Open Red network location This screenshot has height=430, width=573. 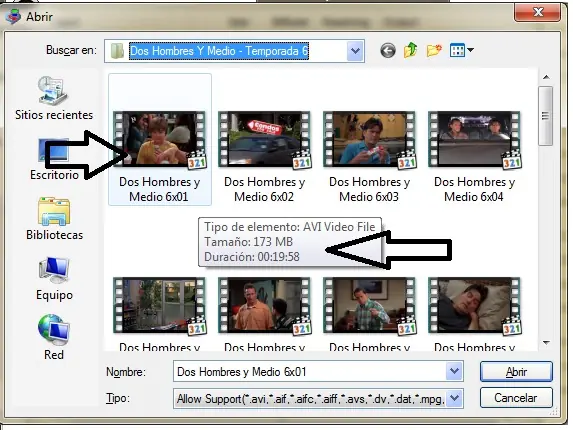[54, 338]
